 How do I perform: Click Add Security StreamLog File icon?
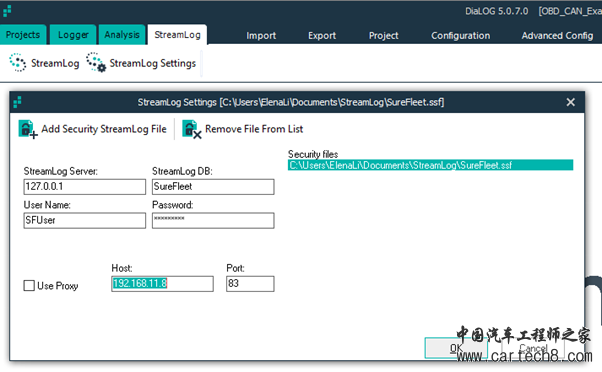[28, 129]
